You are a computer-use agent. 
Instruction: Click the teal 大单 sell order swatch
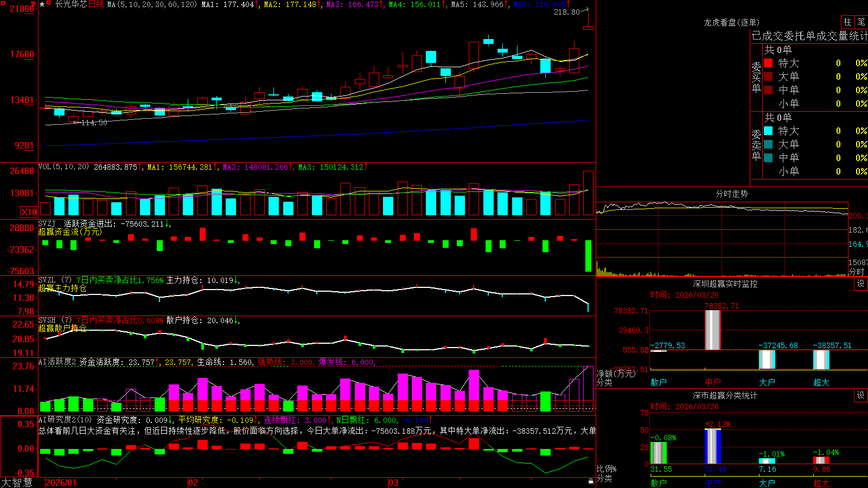(768, 144)
